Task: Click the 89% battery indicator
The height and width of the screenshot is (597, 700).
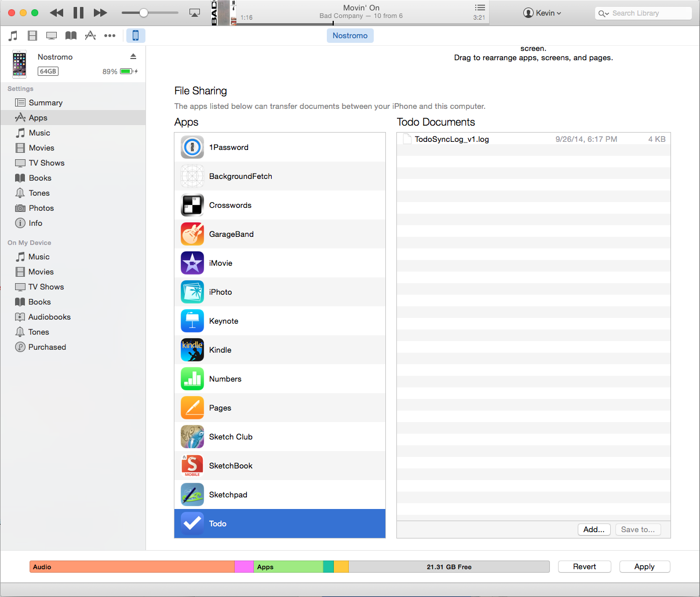Action: 120,71
